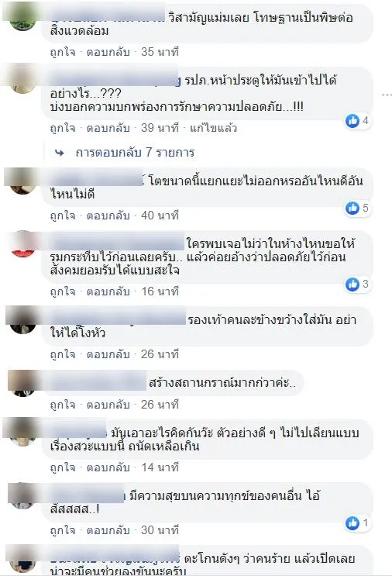Like the สร้างสถานกราณ์มากกว่าค่ะ comment
The width and height of the screenshot is (392, 576).
click(63, 405)
